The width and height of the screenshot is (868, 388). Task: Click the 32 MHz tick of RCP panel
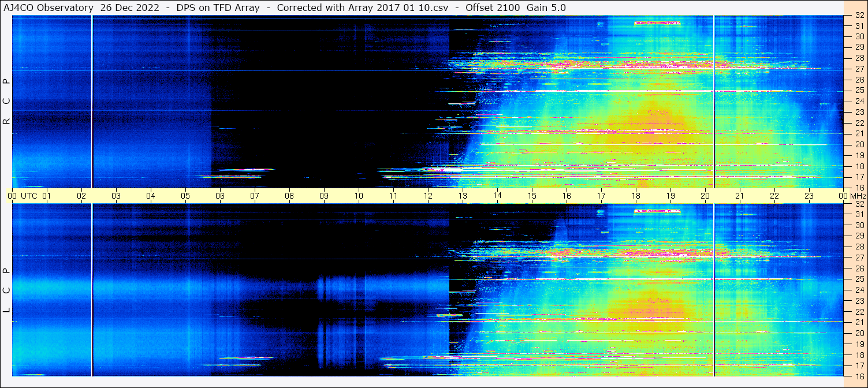(859, 15)
